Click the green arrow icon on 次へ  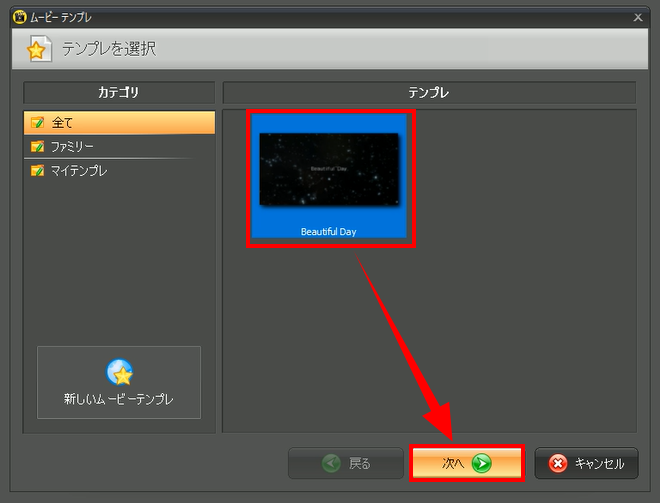coord(482,463)
